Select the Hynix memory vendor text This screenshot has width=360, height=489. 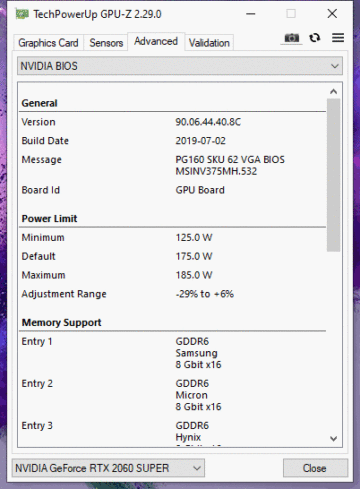[188, 437]
